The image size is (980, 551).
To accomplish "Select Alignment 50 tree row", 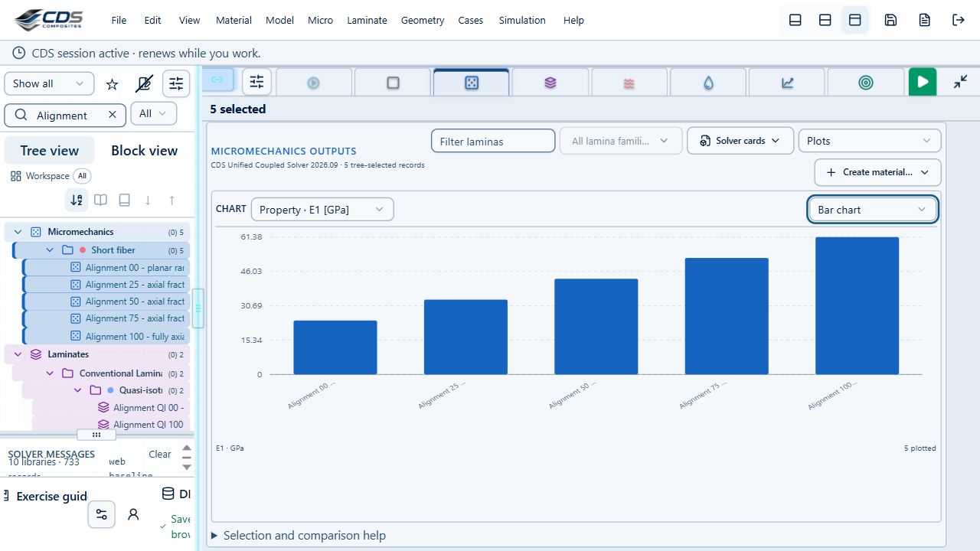I will coord(106,302).
